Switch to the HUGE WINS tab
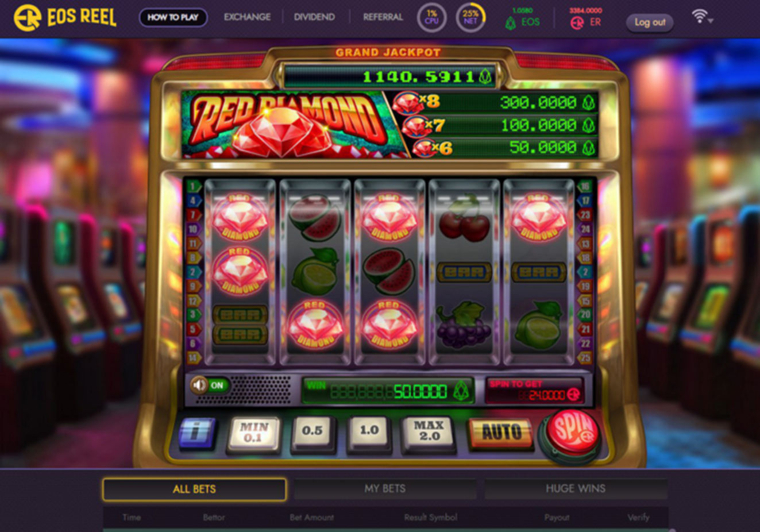Screen dimensions: 760x532 point(576,489)
